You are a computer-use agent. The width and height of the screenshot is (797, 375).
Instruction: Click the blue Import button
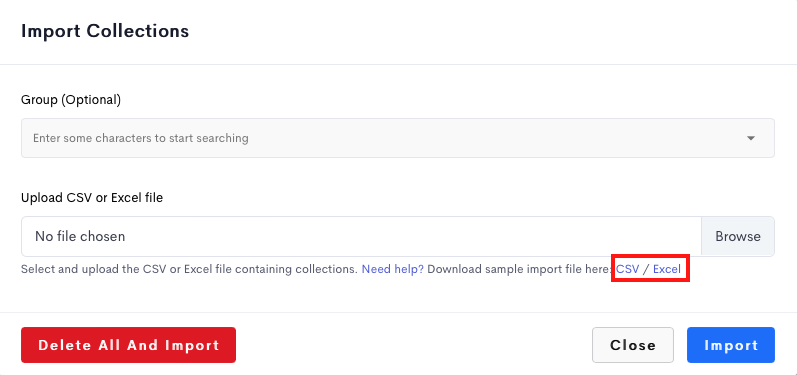(731, 345)
